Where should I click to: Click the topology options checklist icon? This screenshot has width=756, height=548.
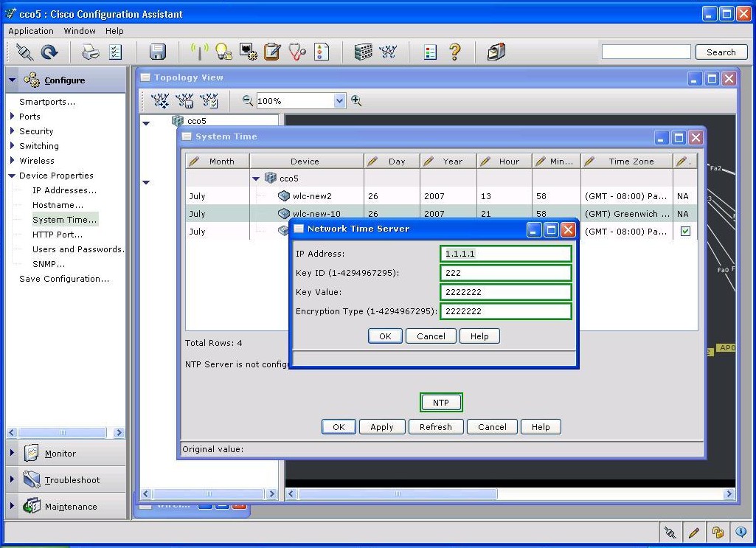pyautogui.click(x=209, y=101)
